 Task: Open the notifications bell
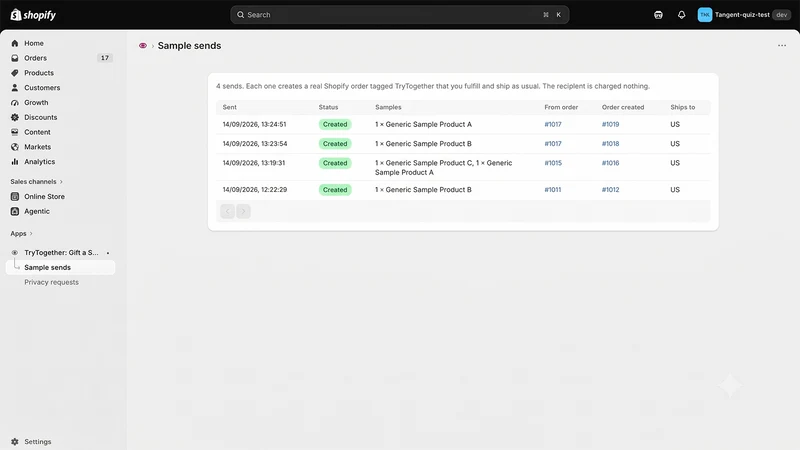[681, 15]
